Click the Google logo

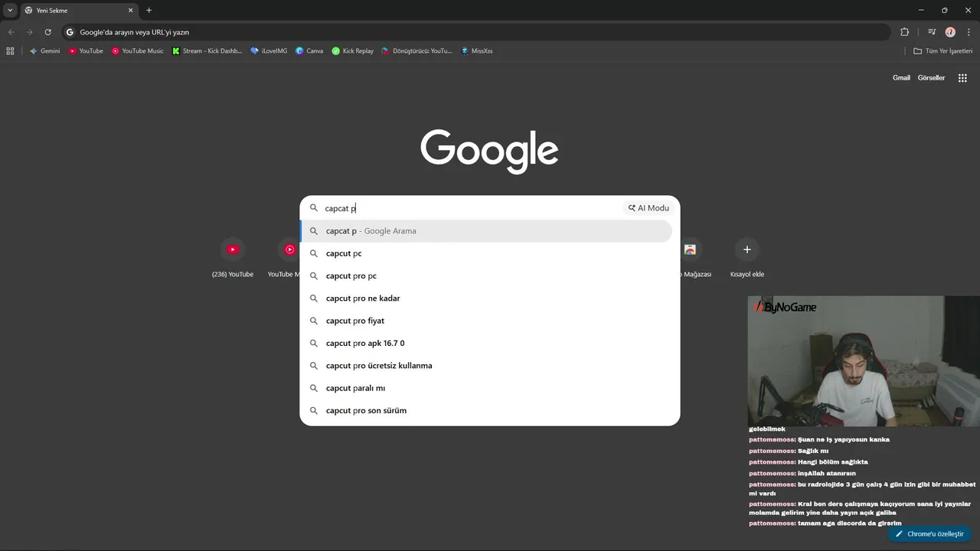click(489, 151)
